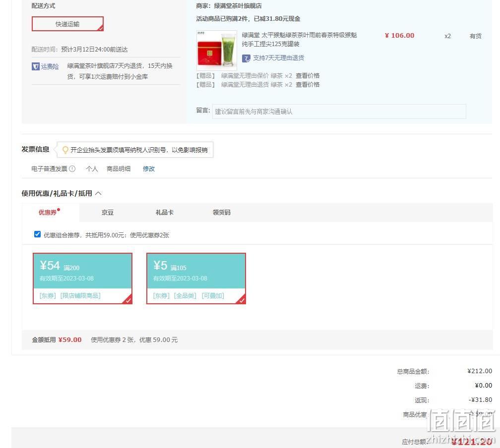Screen dimensions: 500x448
Task: Click the 运费险 label text
Action: coord(50,66)
